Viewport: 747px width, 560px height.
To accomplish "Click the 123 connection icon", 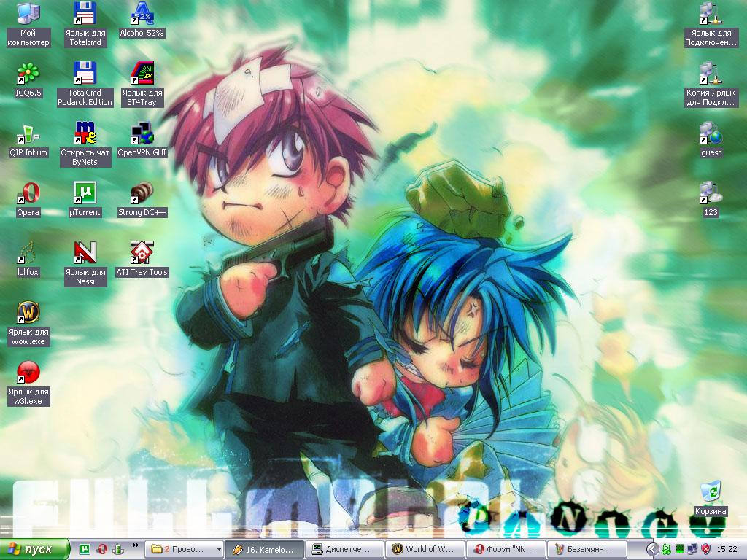I will [x=711, y=200].
